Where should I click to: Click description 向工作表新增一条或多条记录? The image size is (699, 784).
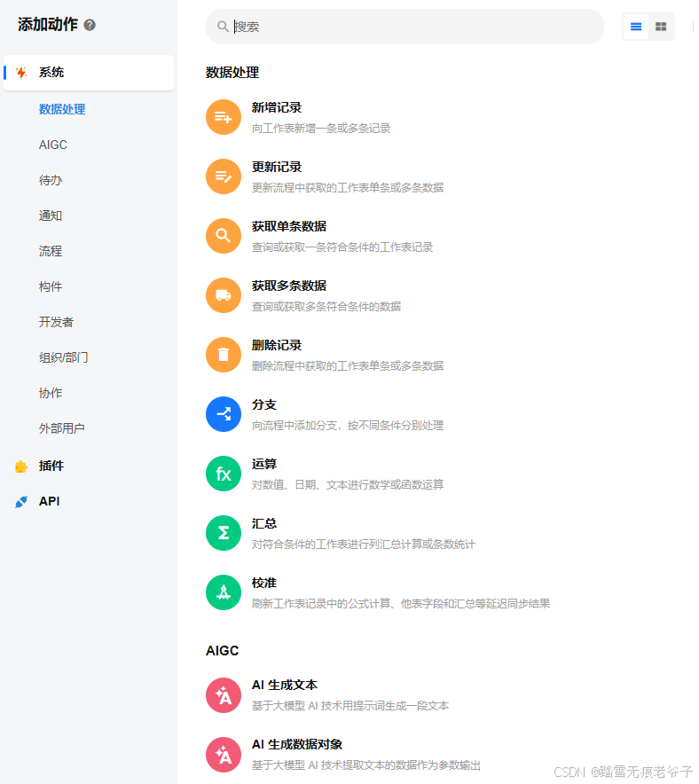[321, 129]
